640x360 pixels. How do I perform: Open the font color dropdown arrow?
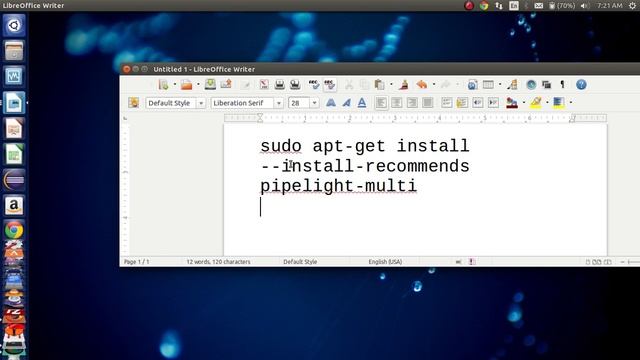524,102
